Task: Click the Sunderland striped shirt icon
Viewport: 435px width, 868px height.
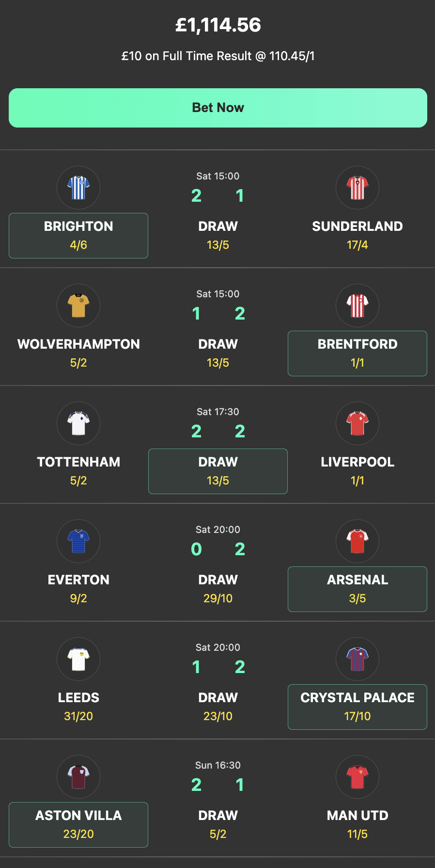Action: point(357,188)
